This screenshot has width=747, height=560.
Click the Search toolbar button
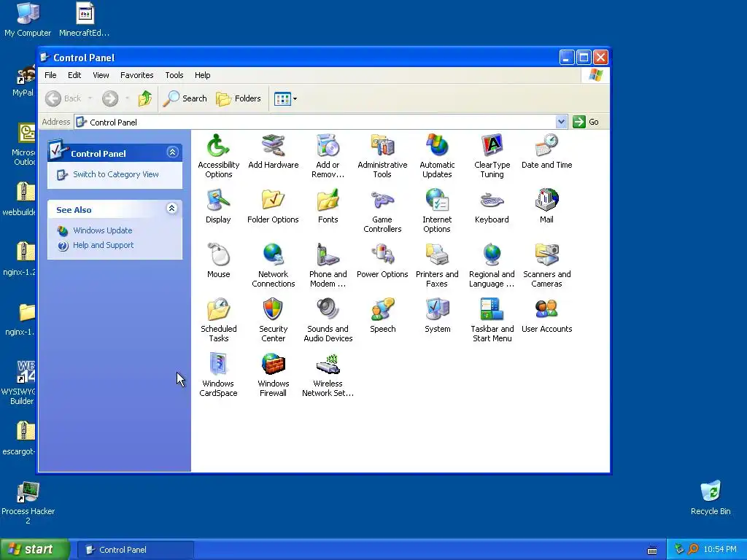pyautogui.click(x=185, y=98)
